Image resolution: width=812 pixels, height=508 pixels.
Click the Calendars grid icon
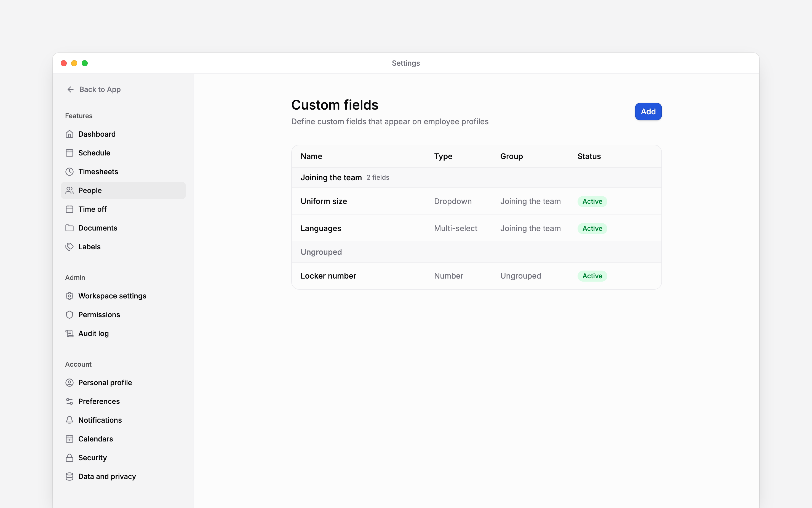(70, 439)
